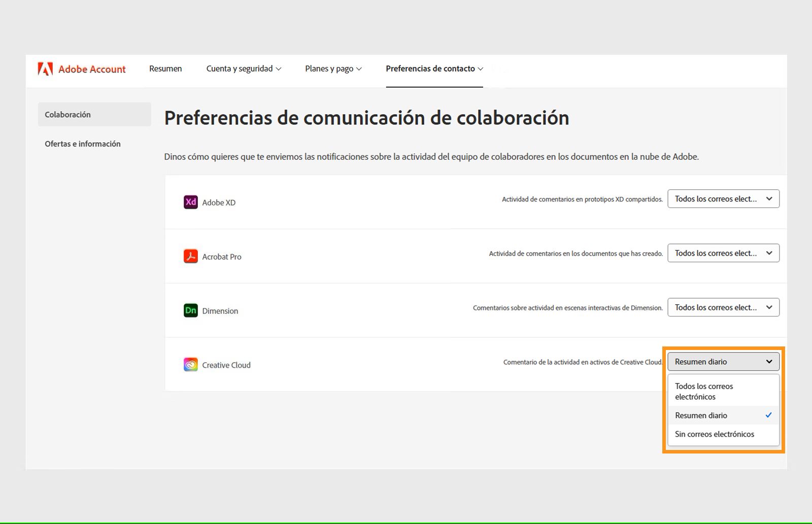Click the Dimension app name
The height and width of the screenshot is (524, 812).
(x=220, y=311)
